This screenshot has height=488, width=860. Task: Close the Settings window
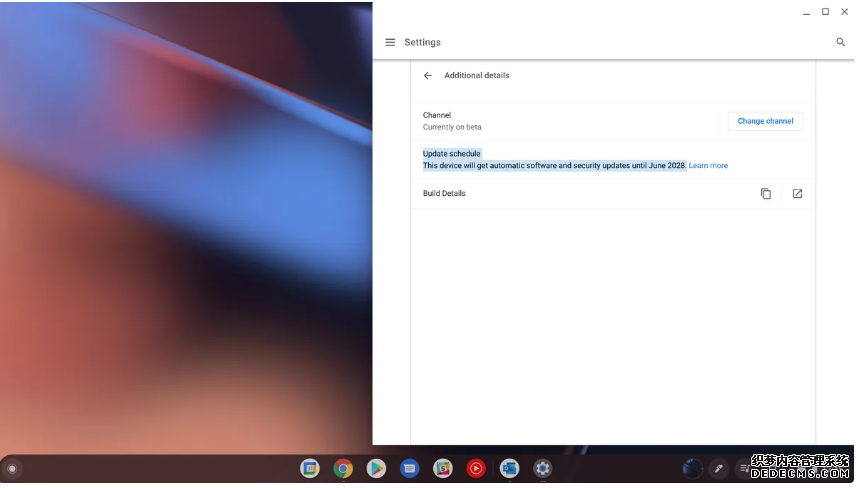pyautogui.click(x=844, y=12)
